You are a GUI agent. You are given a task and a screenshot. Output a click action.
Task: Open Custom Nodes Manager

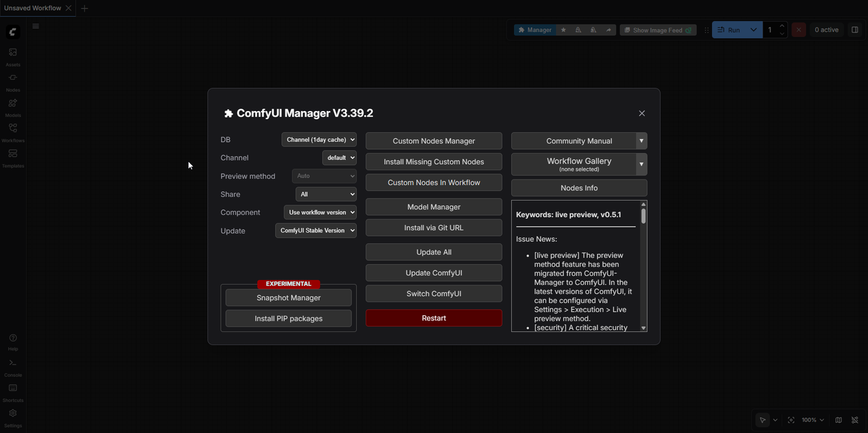point(434,141)
